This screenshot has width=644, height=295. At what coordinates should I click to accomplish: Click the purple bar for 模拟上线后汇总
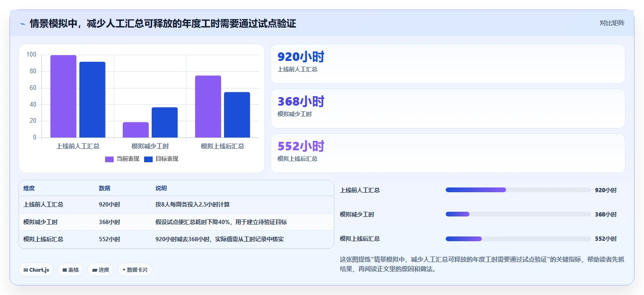click(x=208, y=107)
